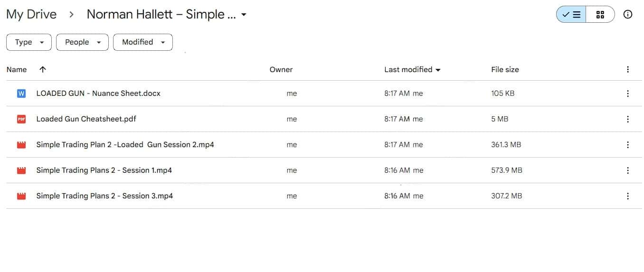Switch to list layout view
The width and height of the screenshot is (644, 272).
tap(571, 14)
